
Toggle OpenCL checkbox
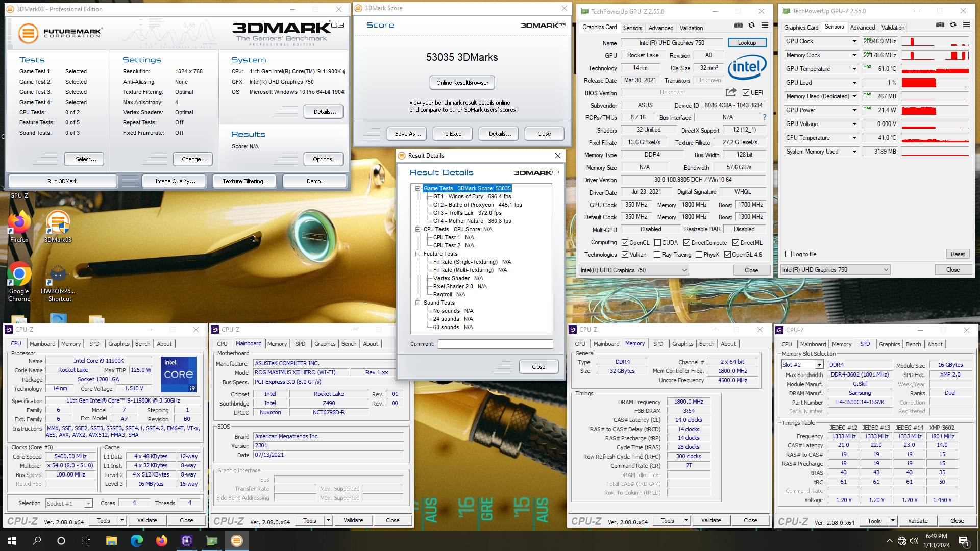coord(625,243)
